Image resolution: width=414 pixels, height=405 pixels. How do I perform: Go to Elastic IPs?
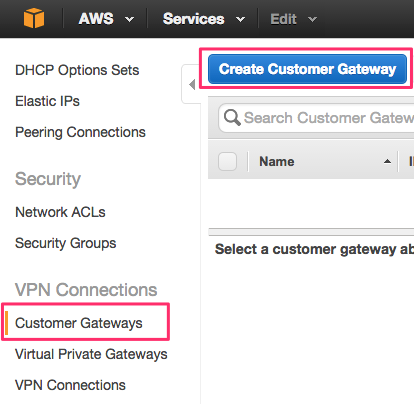coord(47,101)
